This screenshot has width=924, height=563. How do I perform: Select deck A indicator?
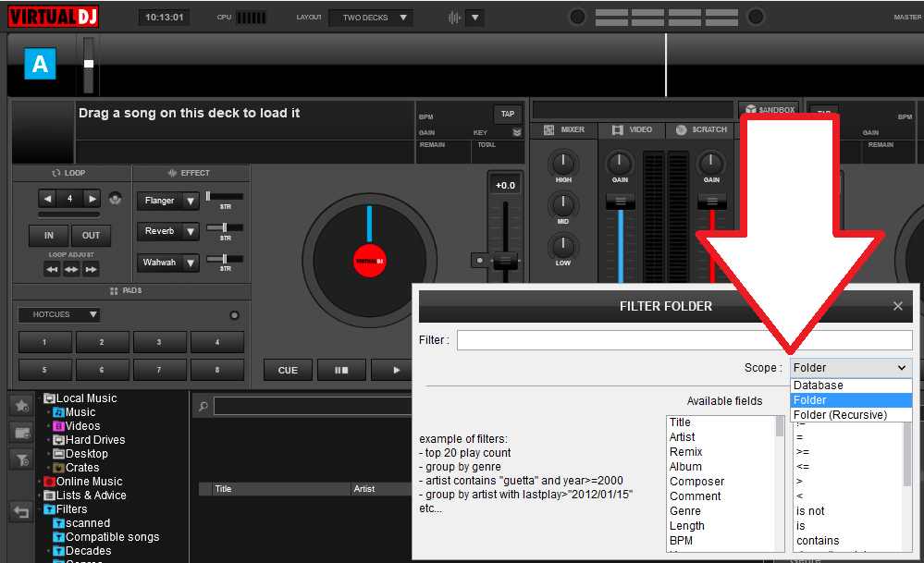click(x=40, y=64)
